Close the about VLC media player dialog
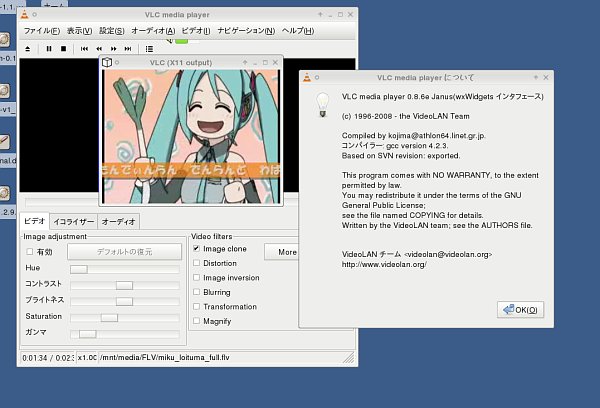Viewport: 600px width, 408px height. 546,77
